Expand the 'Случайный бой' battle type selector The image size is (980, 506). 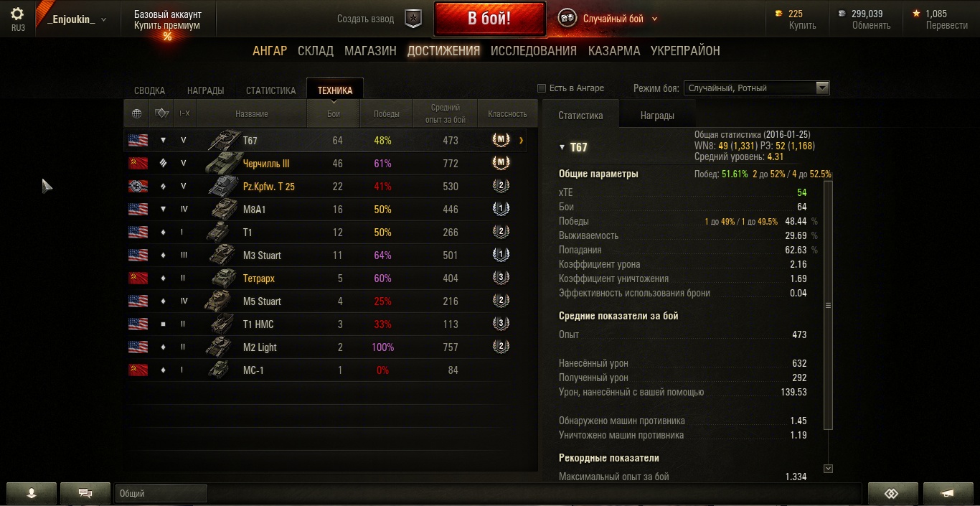(620, 19)
